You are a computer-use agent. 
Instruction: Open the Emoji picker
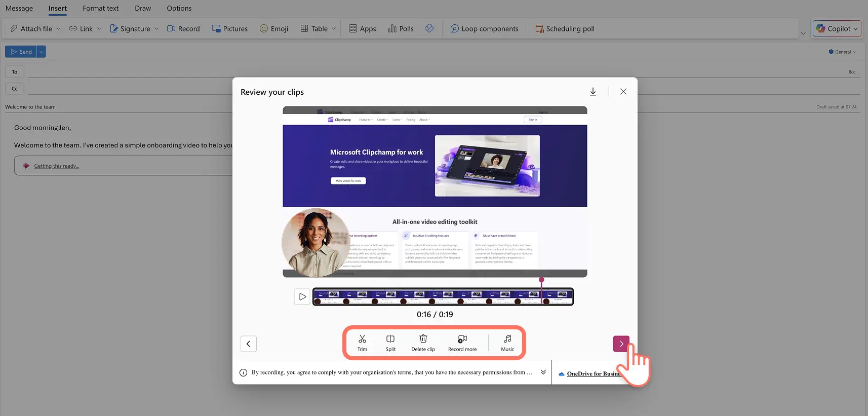tap(274, 29)
